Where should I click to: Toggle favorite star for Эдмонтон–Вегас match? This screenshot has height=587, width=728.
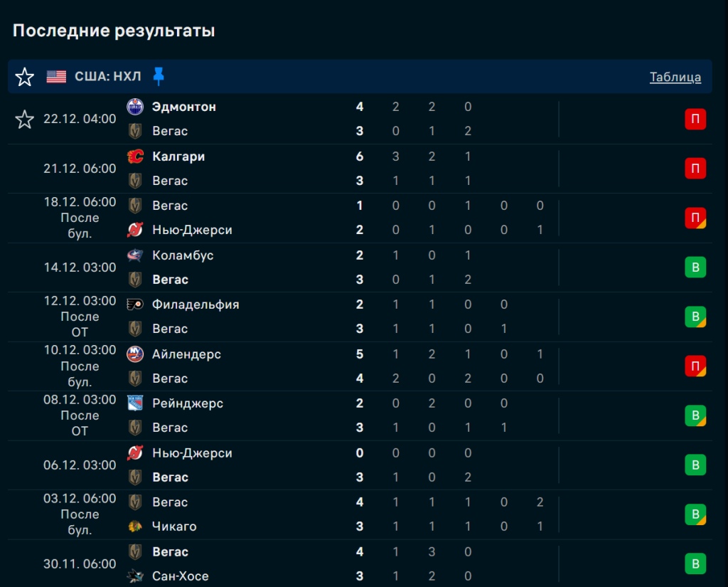[25, 120]
